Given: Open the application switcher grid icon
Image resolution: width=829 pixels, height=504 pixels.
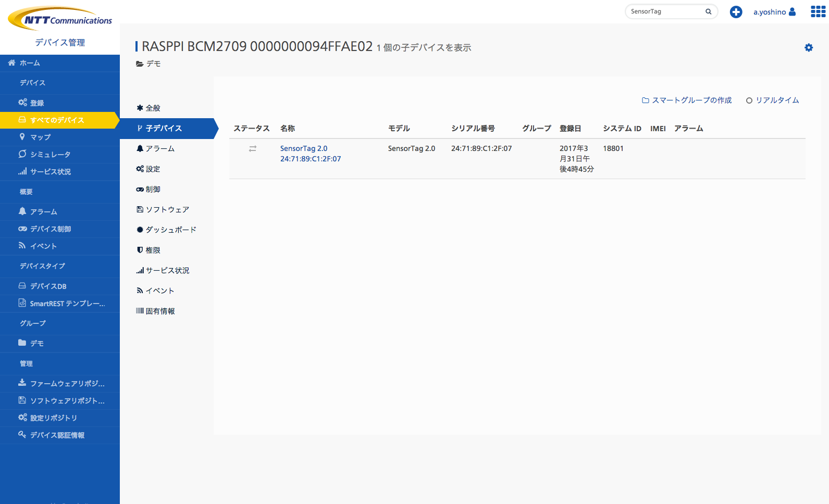Looking at the screenshot, I should click(818, 11).
